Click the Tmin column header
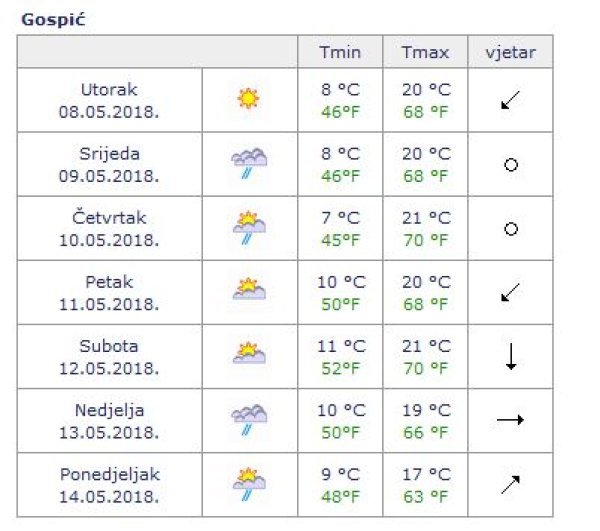 340,53
